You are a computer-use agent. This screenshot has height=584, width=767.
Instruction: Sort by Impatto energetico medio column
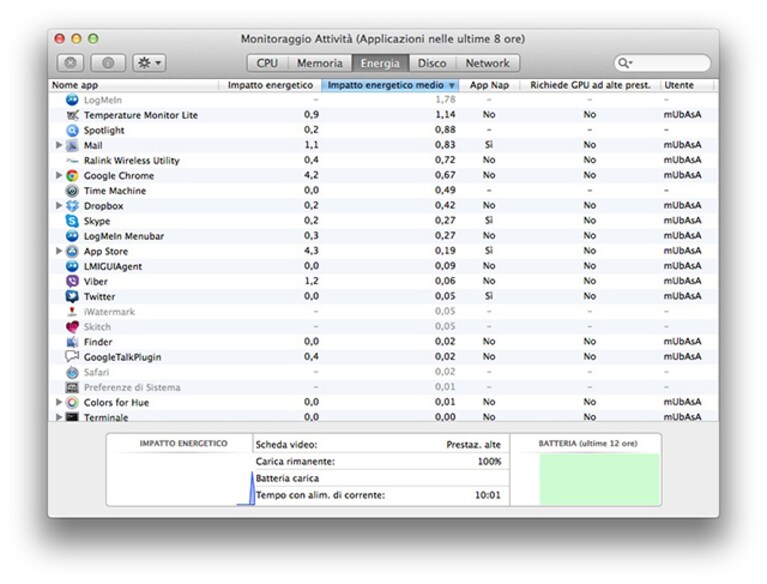[390, 85]
